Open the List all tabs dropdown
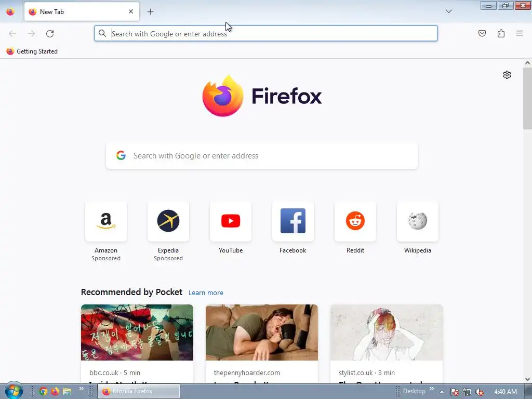The width and height of the screenshot is (532, 399). (448, 11)
